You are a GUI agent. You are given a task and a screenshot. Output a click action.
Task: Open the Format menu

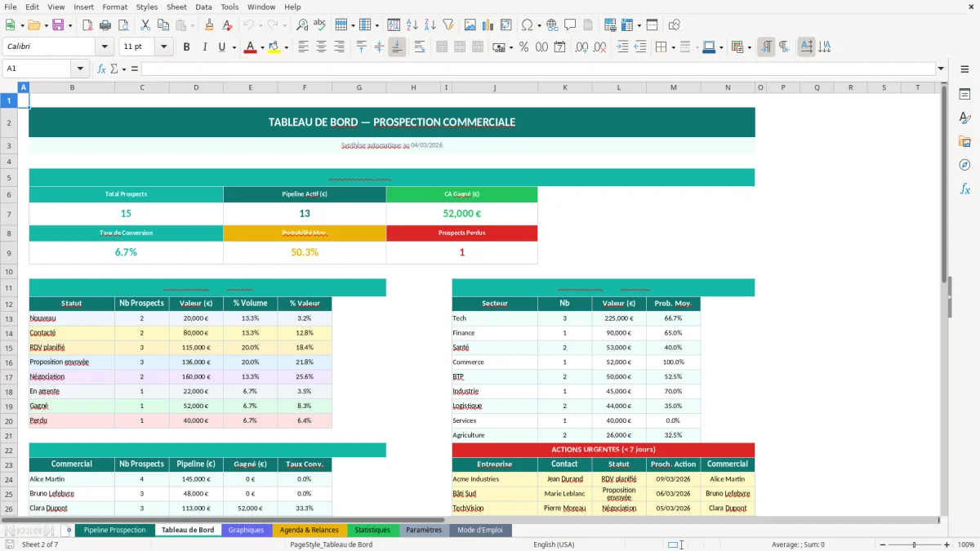point(114,7)
